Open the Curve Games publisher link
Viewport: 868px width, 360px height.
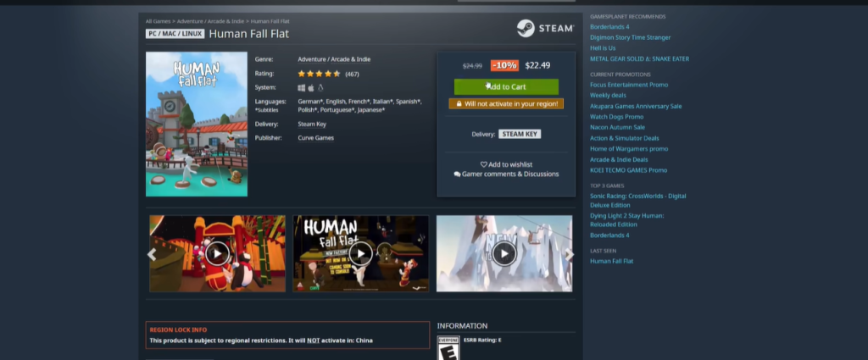[315, 137]
